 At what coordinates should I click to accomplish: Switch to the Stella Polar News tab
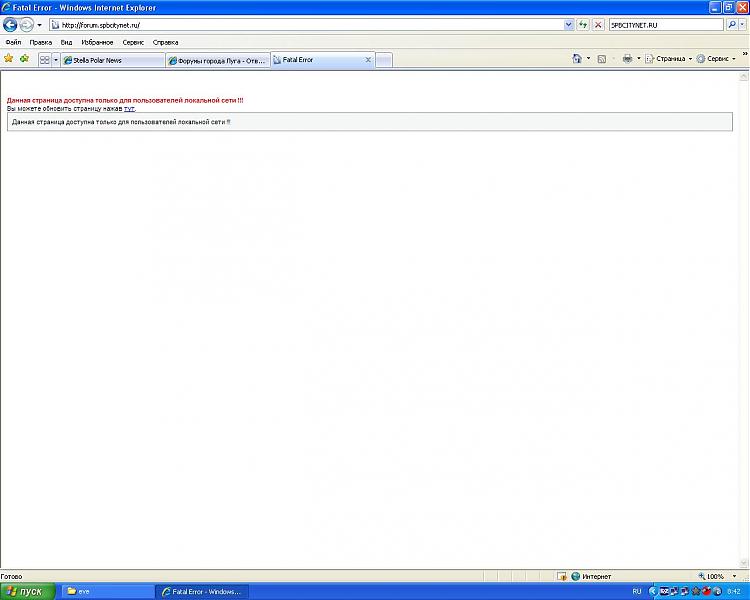(112, 60)
